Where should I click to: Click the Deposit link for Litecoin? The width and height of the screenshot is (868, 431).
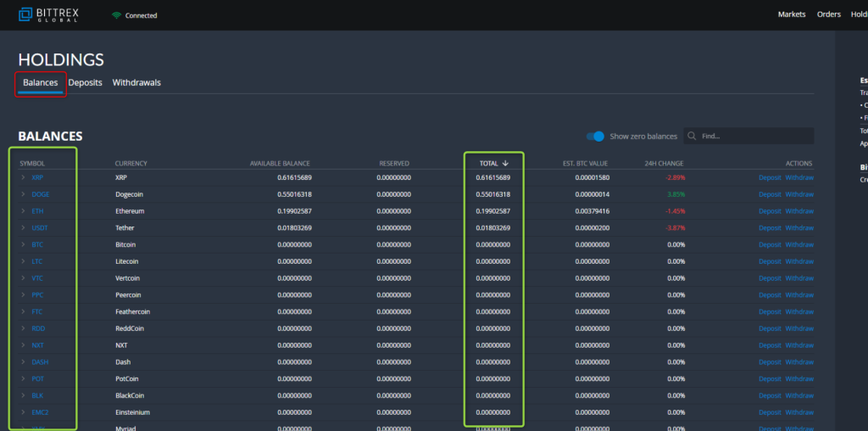click(x=770, y=261)
